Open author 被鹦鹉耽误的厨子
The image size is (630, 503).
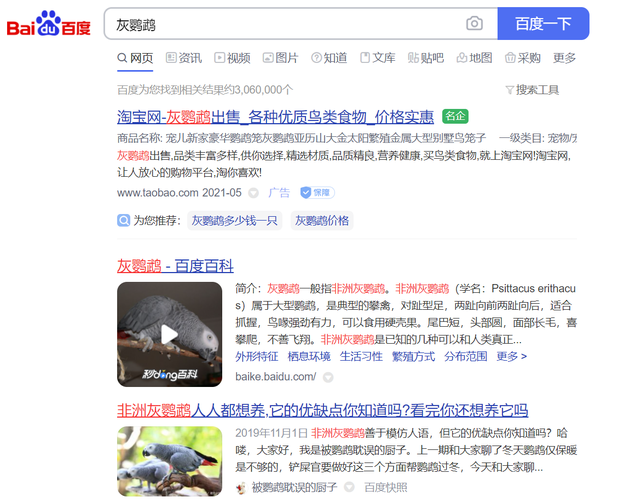click(294, 488)
